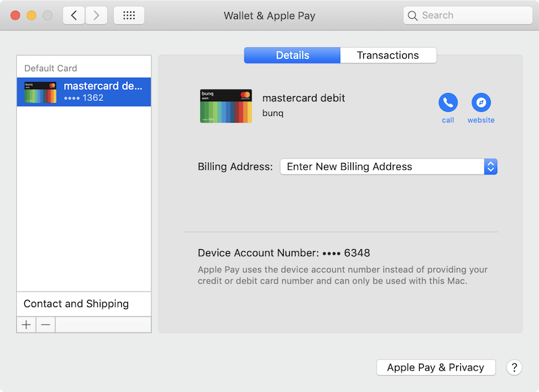Screen dimensions: 539x392
Task: Click the bunq card image in details
Action: [x=226, y=106]
